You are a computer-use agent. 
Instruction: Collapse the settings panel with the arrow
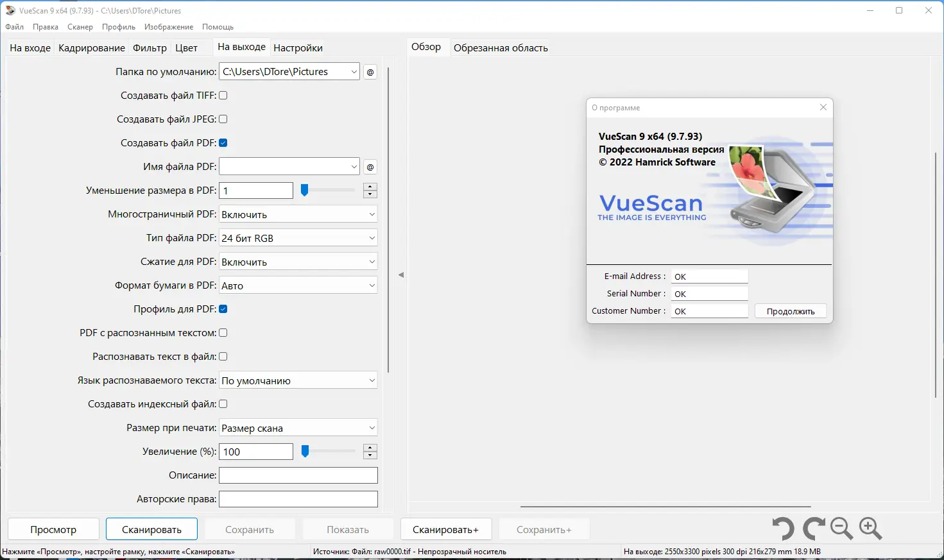coord(400,275)
